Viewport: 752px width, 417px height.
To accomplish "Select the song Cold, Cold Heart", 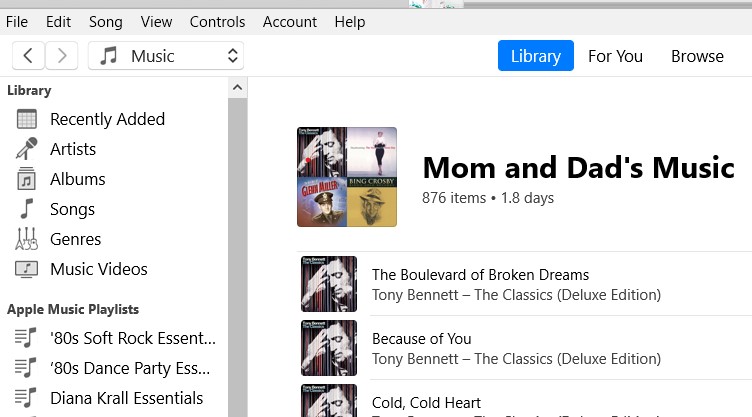I will coord(426,403).
